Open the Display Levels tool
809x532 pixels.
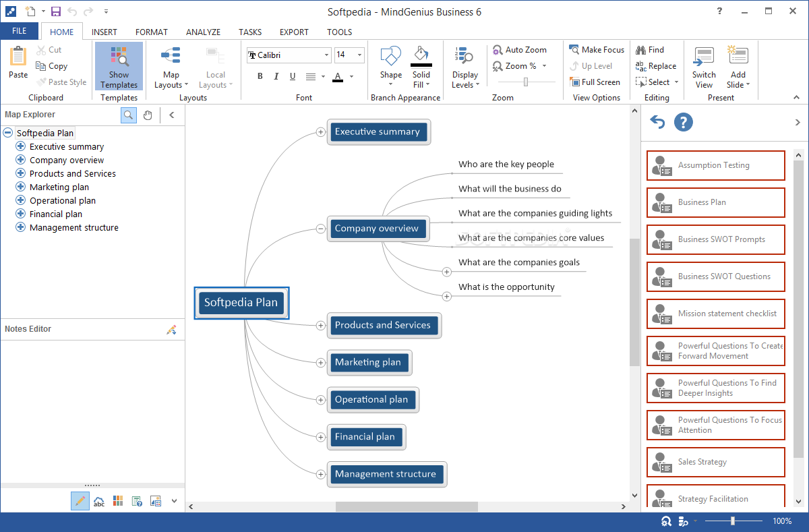pos(465,67)
